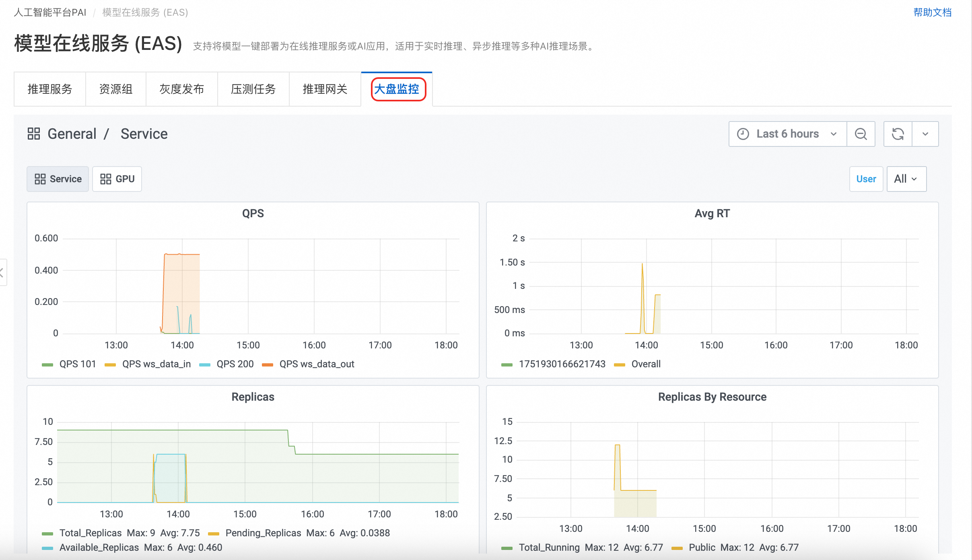Open the All user dropdown
The width and height of the screenshot is (972, 560).
(906, 179)
